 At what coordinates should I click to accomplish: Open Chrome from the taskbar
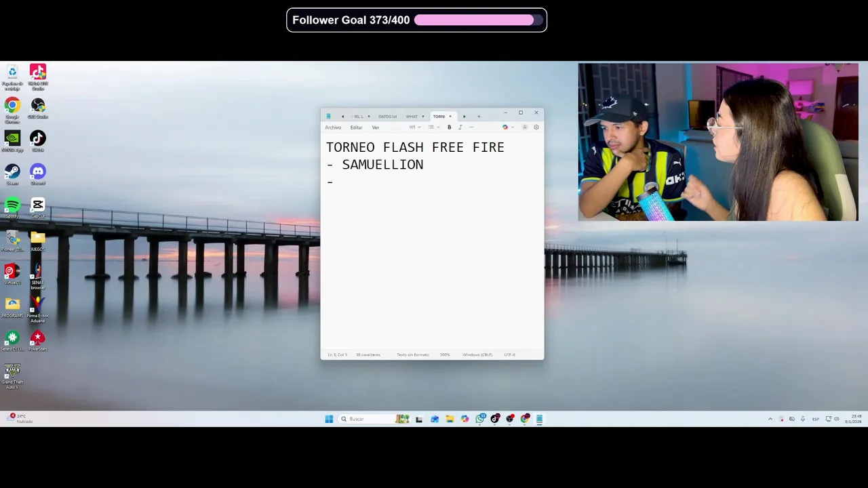(x=525, y=419)
